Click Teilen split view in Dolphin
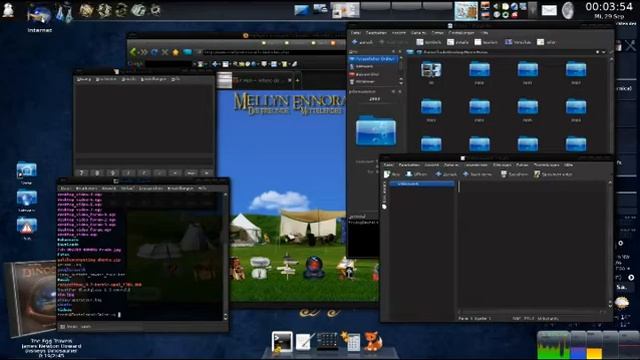The image size is (640, 360). tap(547, 42)
